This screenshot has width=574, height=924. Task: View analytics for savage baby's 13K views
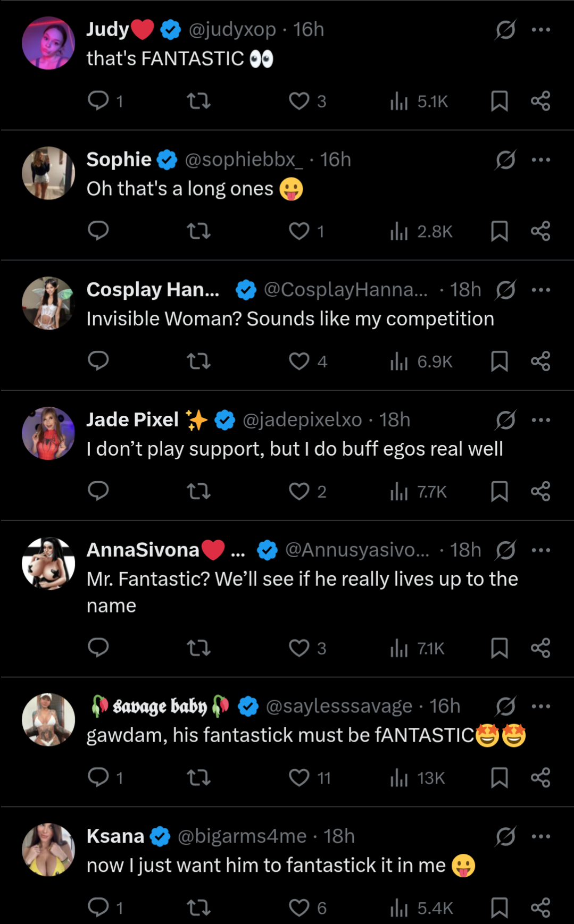click(399, 778)
